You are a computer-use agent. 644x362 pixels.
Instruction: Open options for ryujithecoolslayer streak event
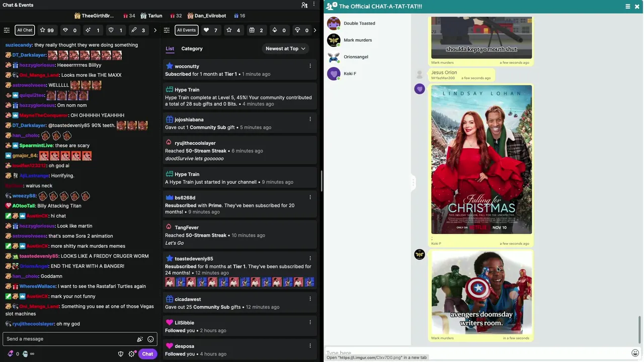[x=310, y=143]
